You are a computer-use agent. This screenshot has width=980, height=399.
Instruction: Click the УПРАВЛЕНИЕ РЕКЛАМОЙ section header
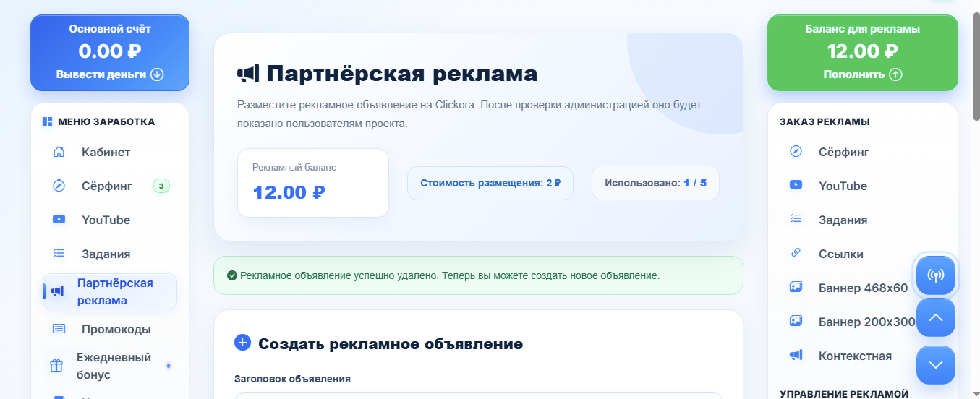point(844,394)
